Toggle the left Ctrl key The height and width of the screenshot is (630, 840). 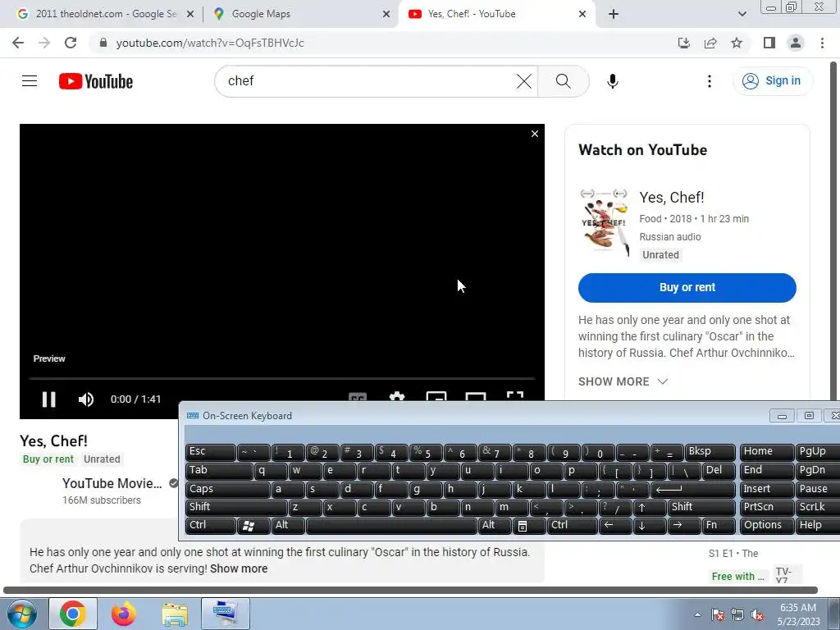(x=210, y=526)
